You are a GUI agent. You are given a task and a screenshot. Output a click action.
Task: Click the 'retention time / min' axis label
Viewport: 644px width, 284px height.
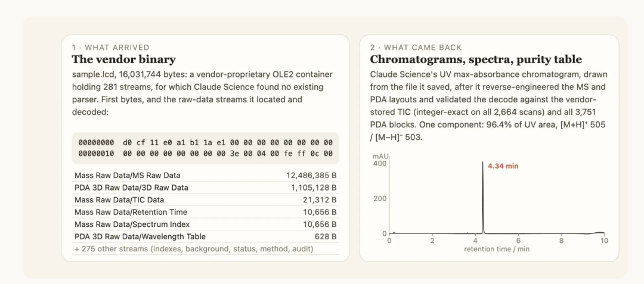coord(497,249)
